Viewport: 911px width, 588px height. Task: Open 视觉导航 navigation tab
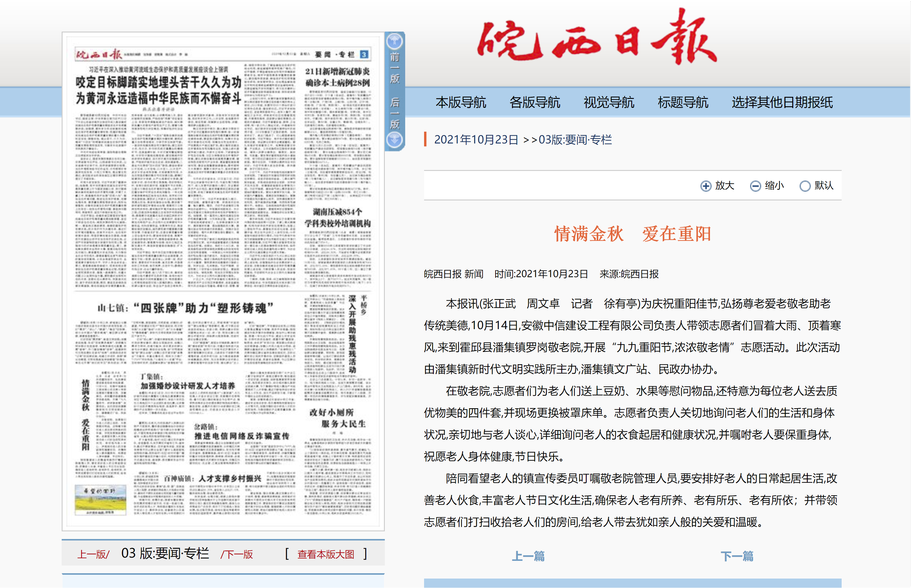pyautogui.click(x=609, y=102)
